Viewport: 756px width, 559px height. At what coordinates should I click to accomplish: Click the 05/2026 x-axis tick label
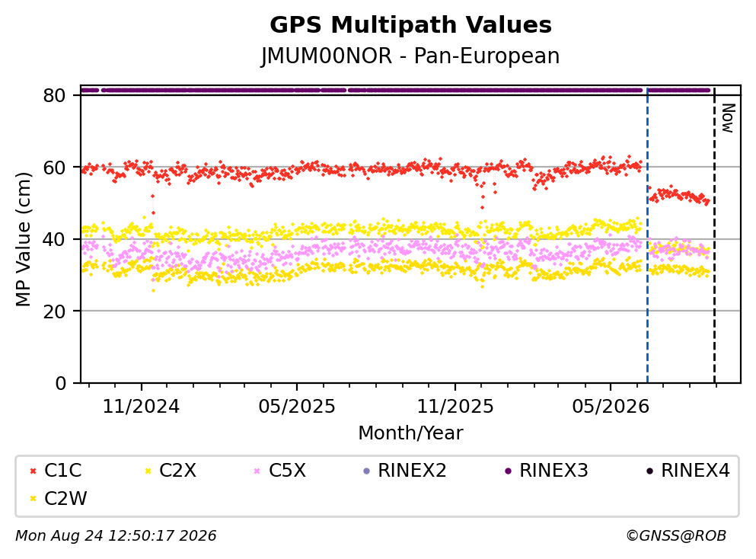pos(611,407)
